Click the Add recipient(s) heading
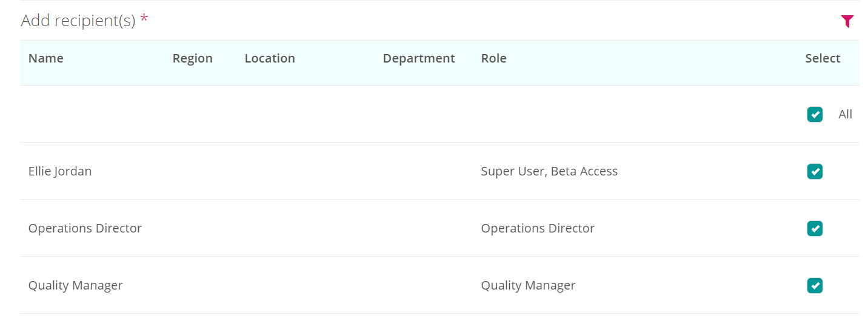Screen dimensions: 868x329 click(x=78, y=21)
